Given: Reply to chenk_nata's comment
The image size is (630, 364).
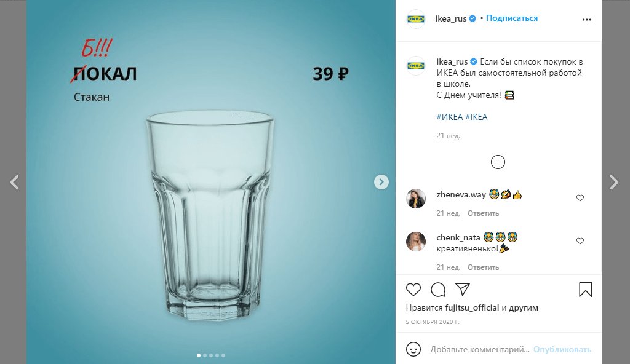Looking at the screenshot, I should pyautogui.click(x=483, y=267).
